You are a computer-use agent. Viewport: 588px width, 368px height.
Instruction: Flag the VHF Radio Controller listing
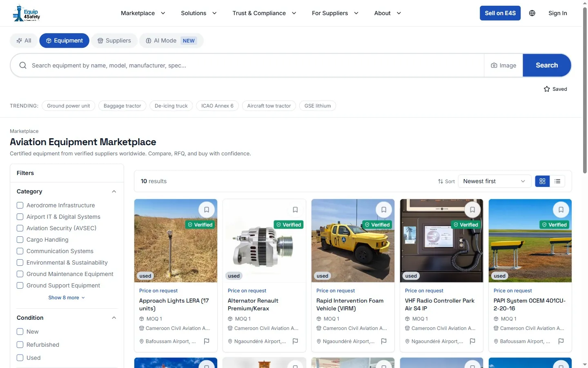click(472, 341)
